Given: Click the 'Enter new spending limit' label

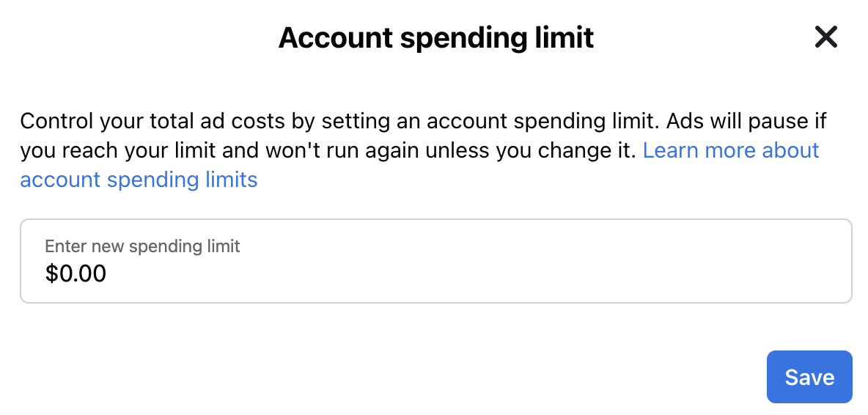Looking at the screenshot, I should tap(142, 246).
